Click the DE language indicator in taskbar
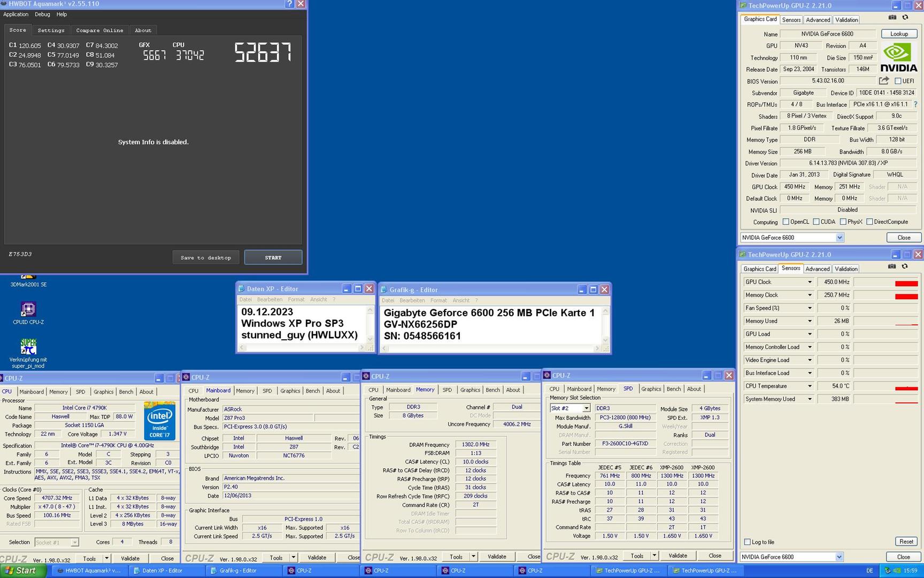 [x=869, y=571]
